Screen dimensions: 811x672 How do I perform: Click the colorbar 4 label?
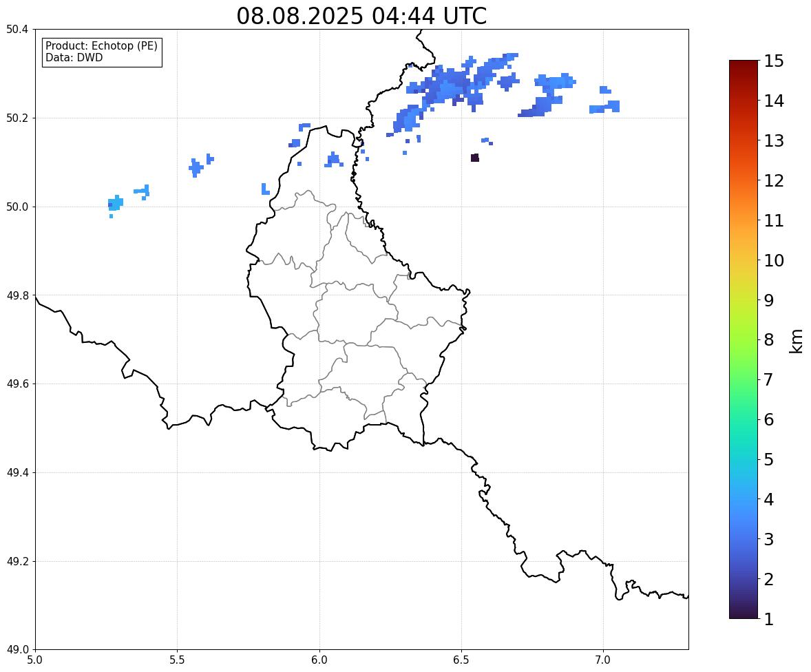tap(769, 499)
